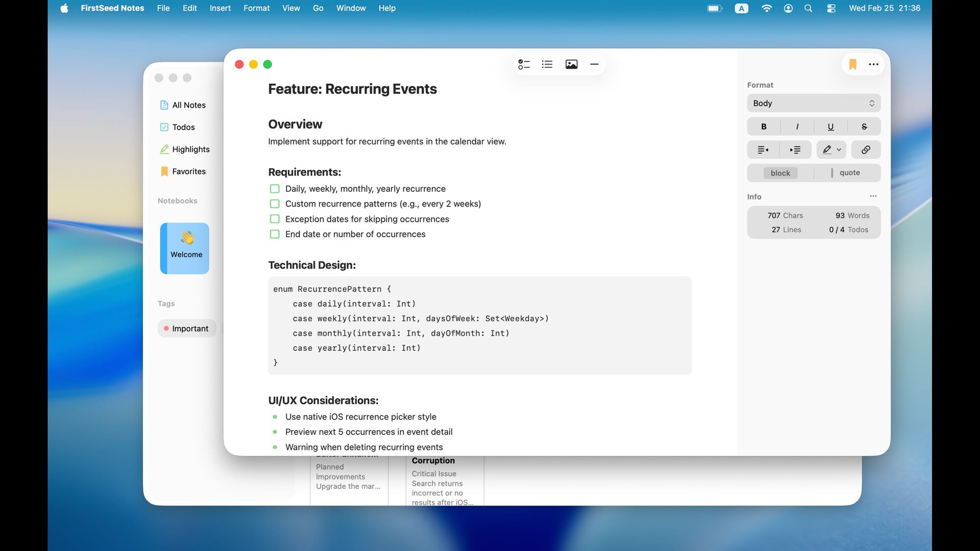Image resolution: width=980 pixels, height=551 pixels.
Task: Add a link with the chain icon
Action: (866, 150)
